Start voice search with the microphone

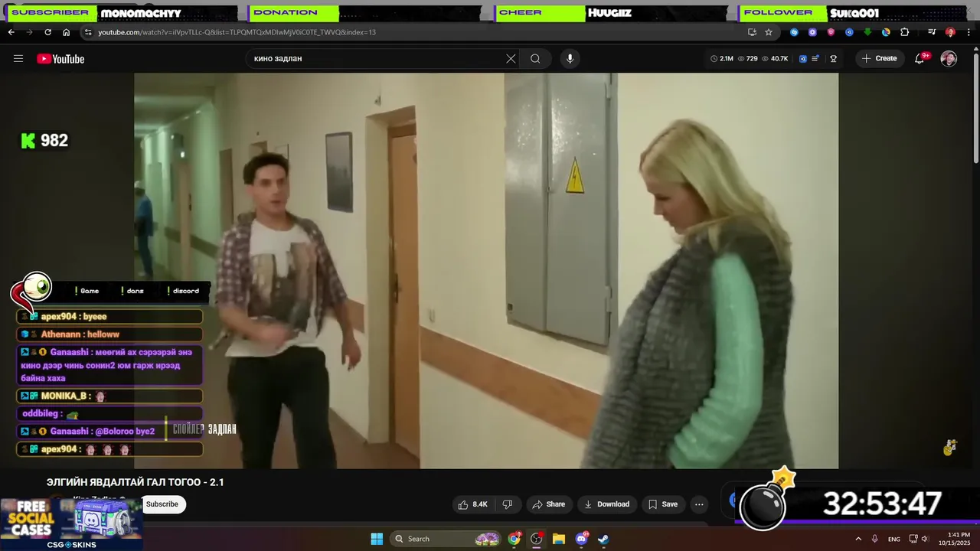pyautogui.click(x=569, y=59)
